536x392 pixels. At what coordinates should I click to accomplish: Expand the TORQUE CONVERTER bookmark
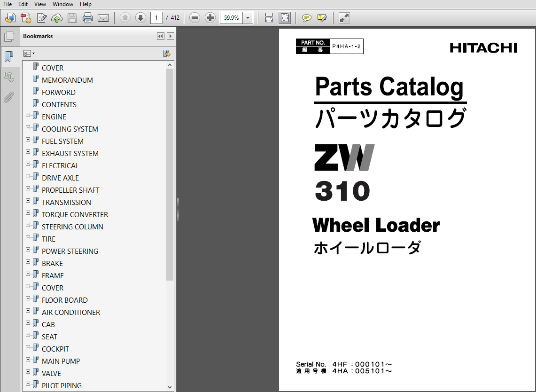click(x=28, y=213)
